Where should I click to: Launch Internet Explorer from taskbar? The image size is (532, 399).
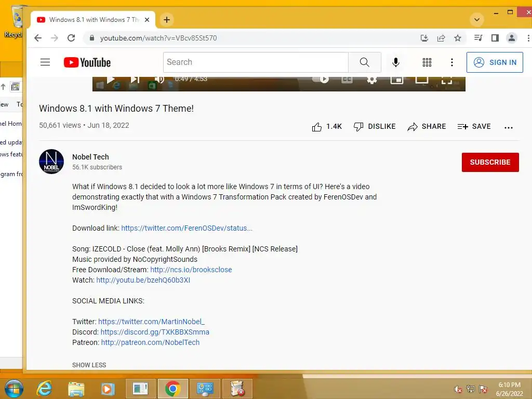point(45,389)
